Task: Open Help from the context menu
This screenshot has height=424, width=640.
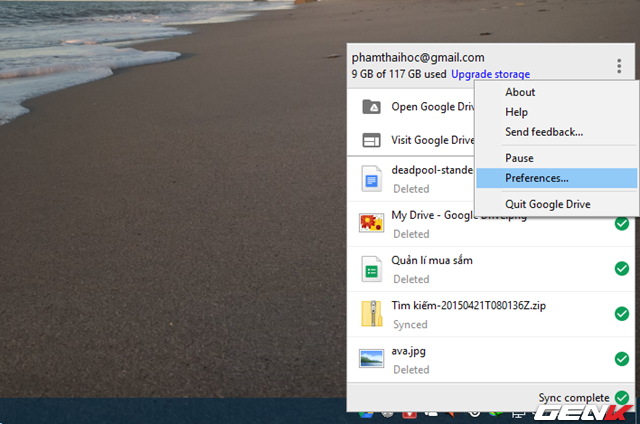Action: [517, 112]
